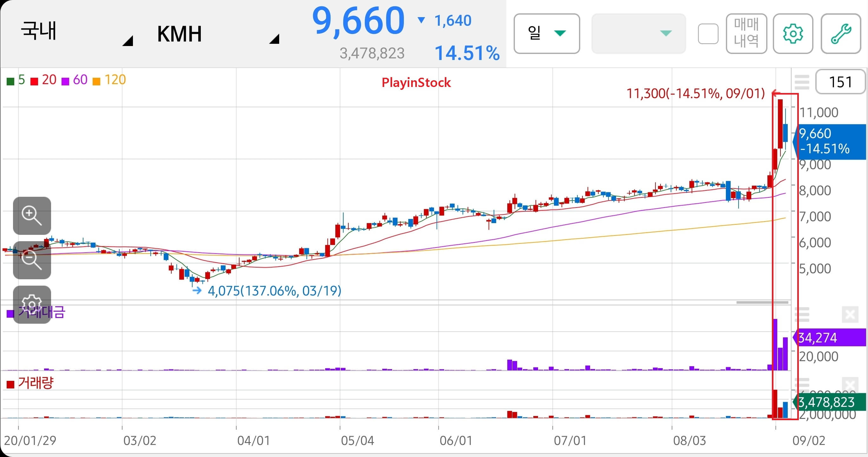This screenshot has width=868, height=457.
Task: Close the 거래량 indicator panel
Action: point(850,385)
